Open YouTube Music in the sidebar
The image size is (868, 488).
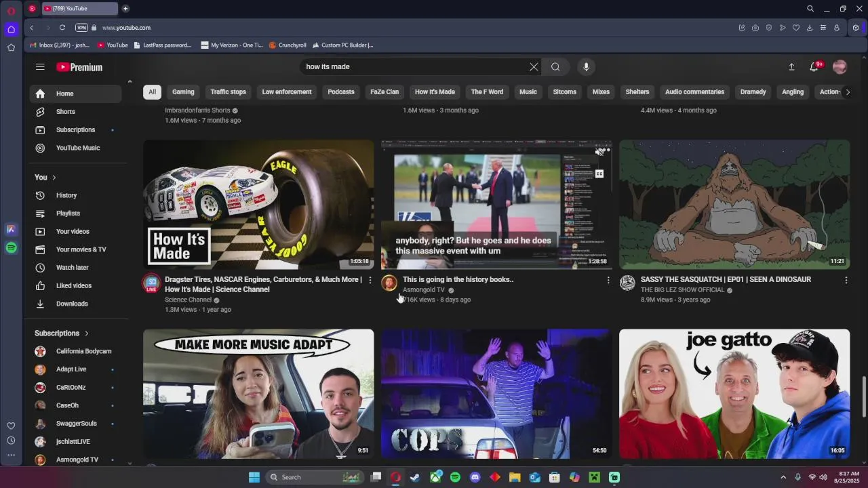coord(75,148)
